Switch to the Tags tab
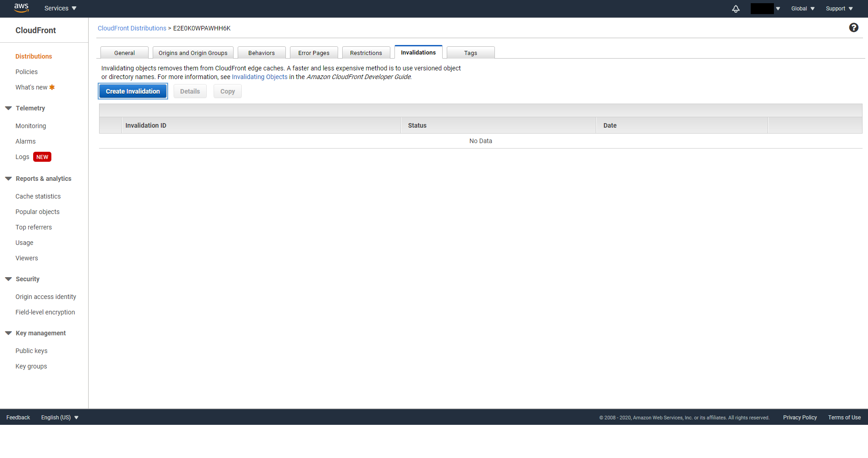868x458 pixels. [471, 53]
